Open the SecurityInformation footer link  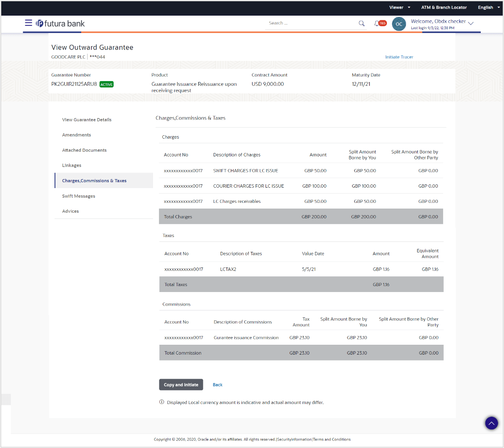(294, 439)
